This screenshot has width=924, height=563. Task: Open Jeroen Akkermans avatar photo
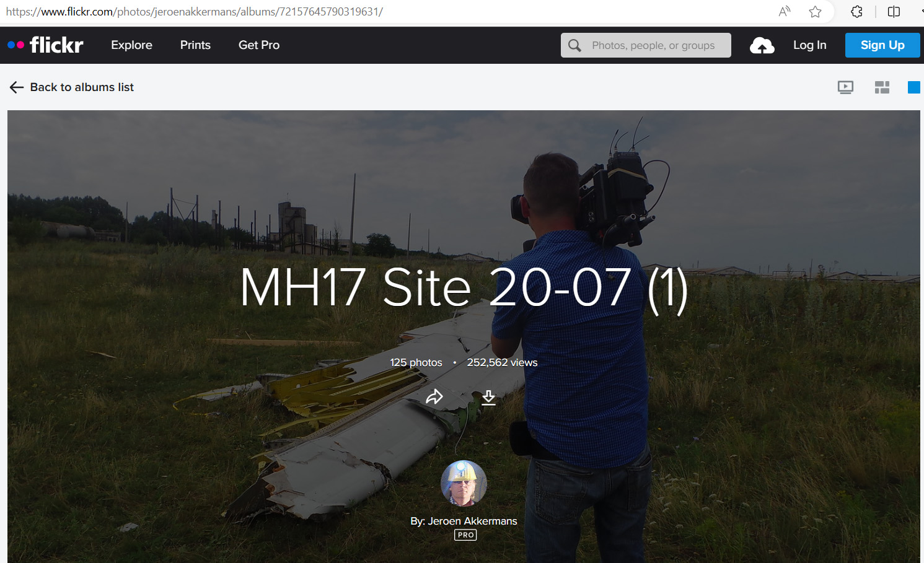tap(464, 483)
